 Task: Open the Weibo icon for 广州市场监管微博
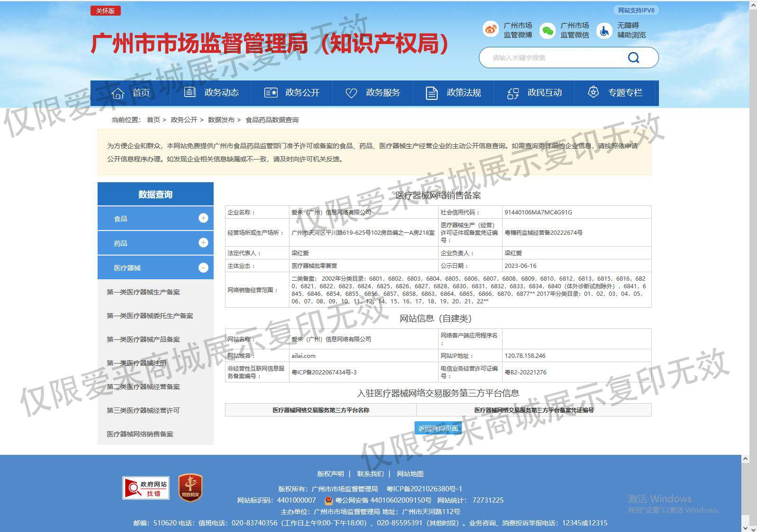click(x=491, y=30)
